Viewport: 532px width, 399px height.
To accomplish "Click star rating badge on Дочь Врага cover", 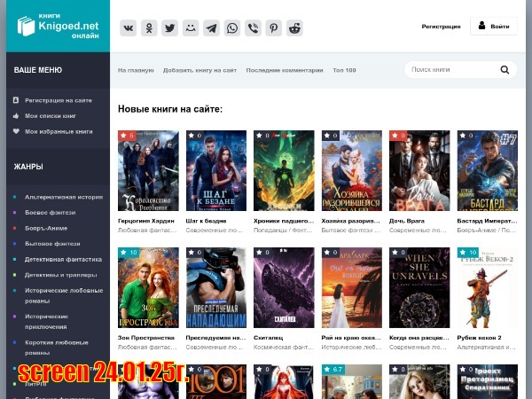I will click(x=397, y=136).
